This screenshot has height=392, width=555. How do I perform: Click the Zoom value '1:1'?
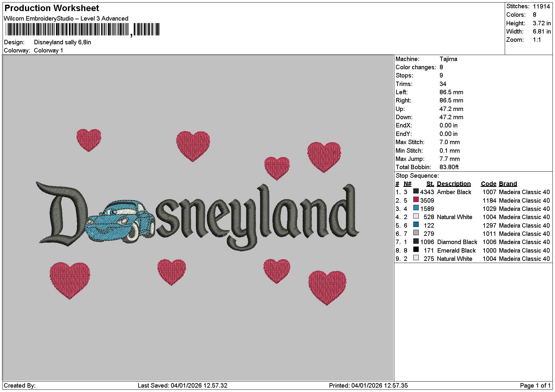[x=537, y=40]
